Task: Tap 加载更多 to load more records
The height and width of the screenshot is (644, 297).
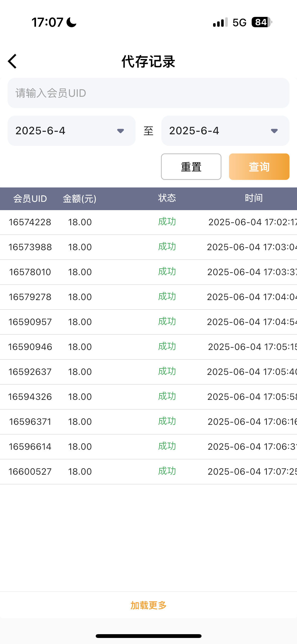Action: pyautogui.click(x=148, y=605)
